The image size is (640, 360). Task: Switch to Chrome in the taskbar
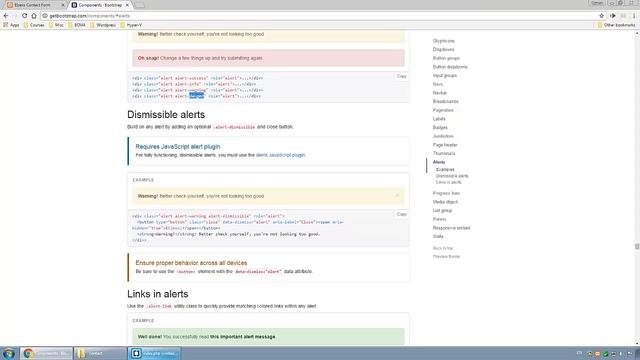[46, 353]
